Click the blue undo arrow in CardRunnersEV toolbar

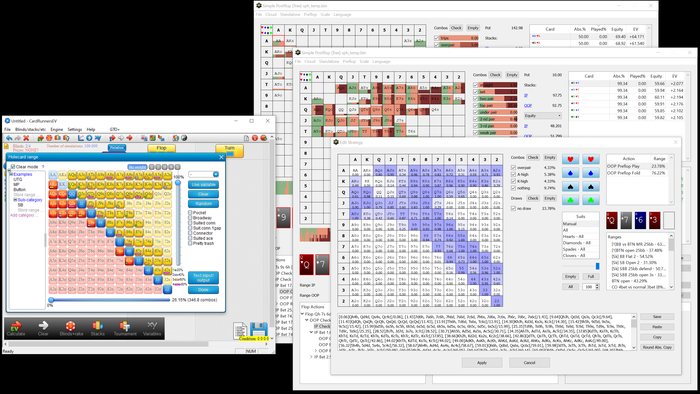coord(8,138)
